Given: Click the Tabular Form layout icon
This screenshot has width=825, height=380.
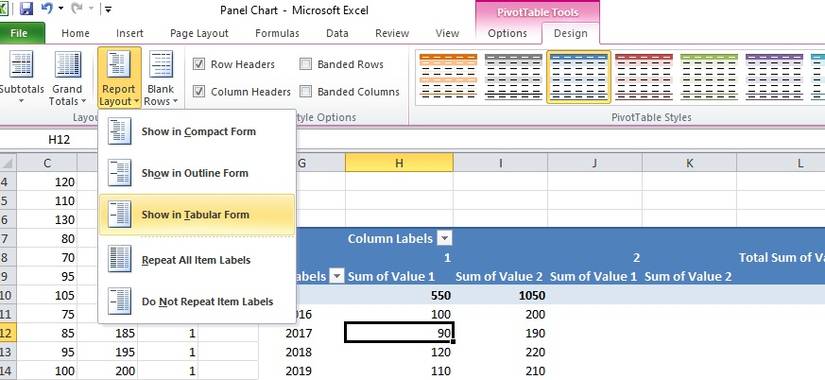Looking at the screenshot, I should (119, 215).
